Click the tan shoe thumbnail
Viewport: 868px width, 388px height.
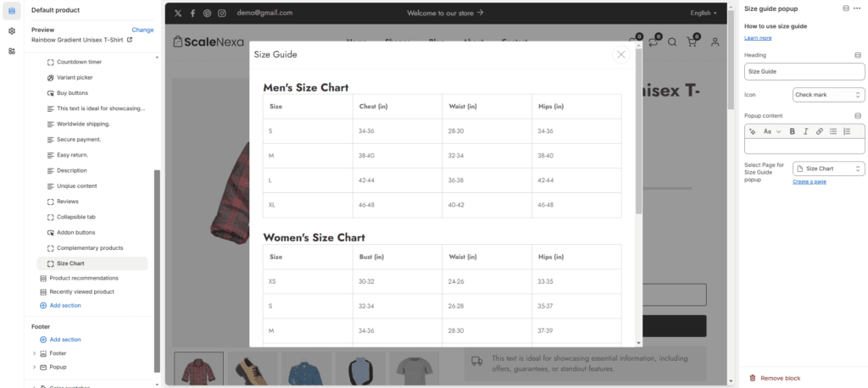[253, 368]
